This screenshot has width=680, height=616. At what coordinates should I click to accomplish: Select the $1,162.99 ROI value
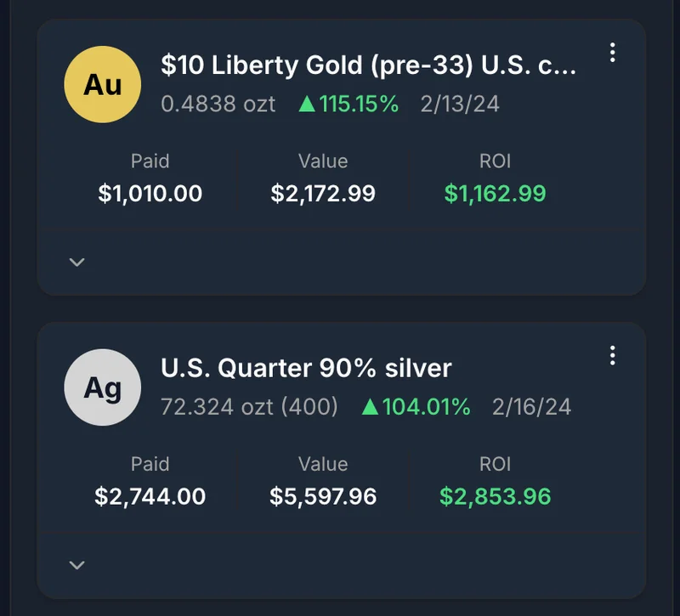coord(495,194)
